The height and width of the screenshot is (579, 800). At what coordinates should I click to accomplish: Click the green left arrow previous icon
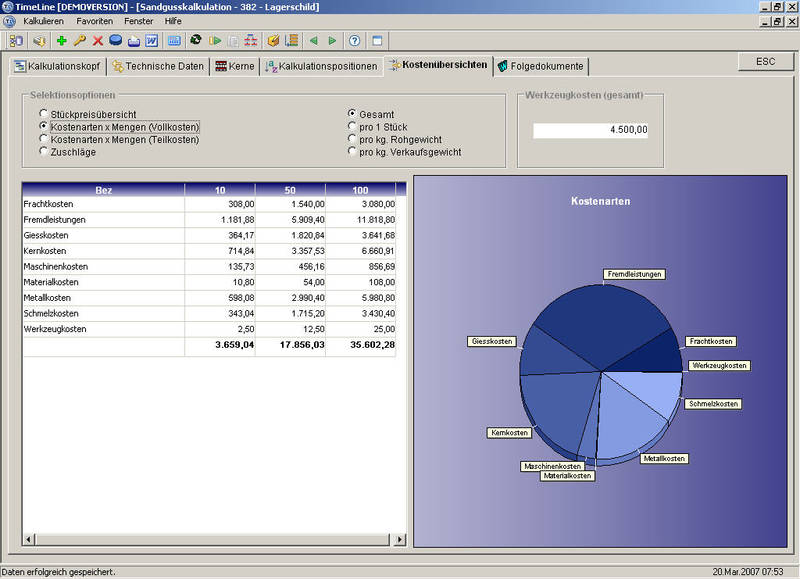313,41
